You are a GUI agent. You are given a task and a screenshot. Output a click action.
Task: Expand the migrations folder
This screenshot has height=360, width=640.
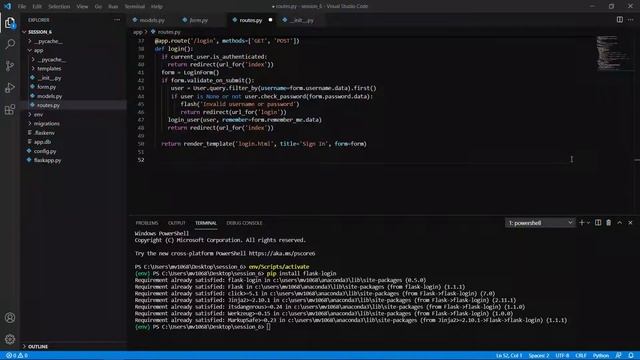click(x=47, y=123)
